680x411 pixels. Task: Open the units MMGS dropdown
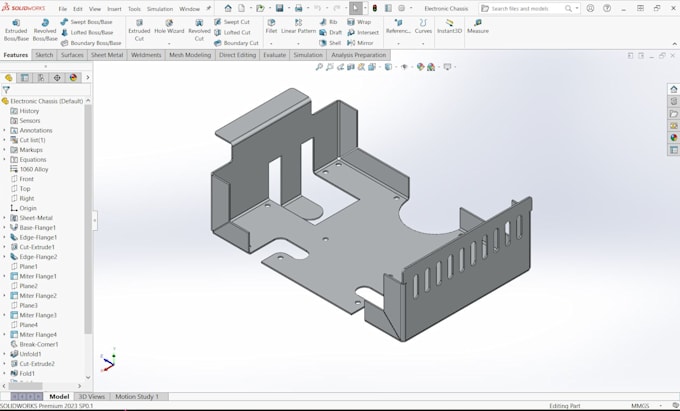[660, 406]
